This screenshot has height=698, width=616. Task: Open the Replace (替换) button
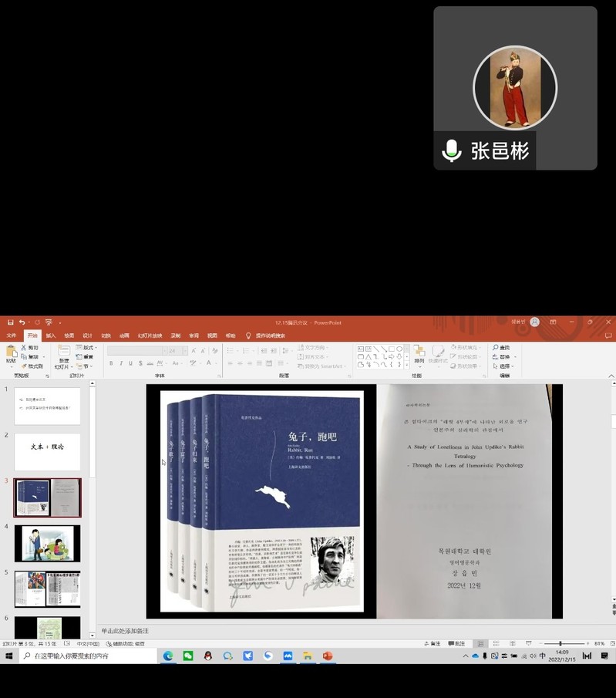(504, 356)
